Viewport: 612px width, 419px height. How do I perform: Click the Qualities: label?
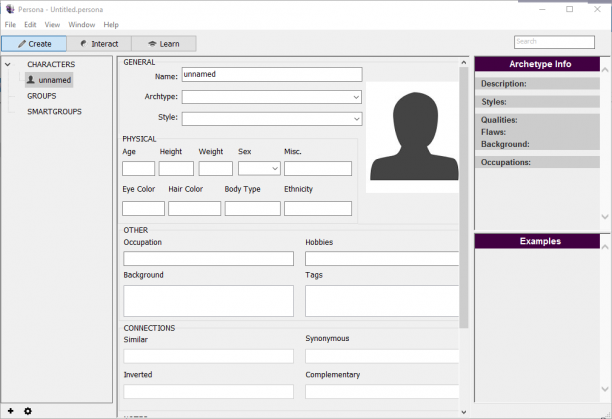pos(499,120)
